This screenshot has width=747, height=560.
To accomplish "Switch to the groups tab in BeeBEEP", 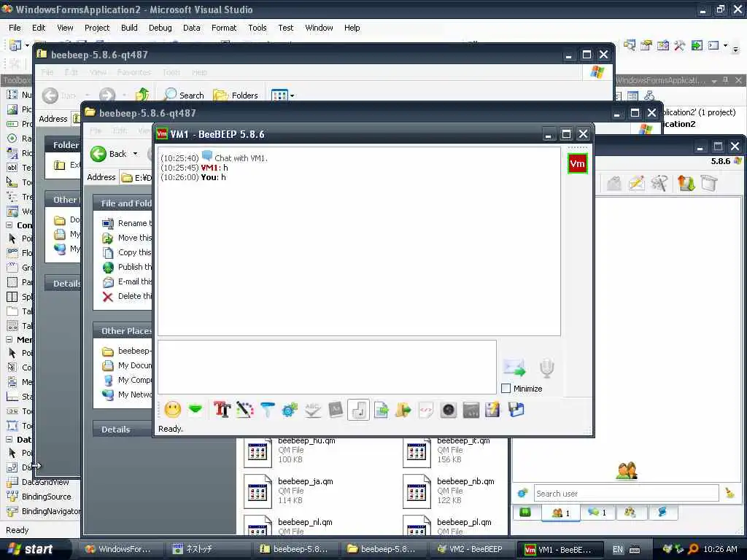I will [630, 513].
